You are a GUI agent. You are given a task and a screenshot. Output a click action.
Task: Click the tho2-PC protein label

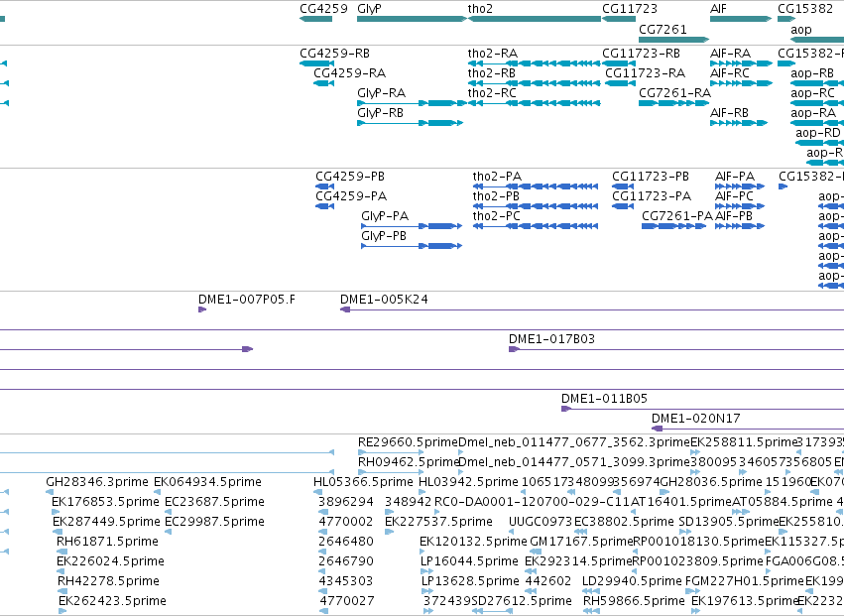(496, 216)
